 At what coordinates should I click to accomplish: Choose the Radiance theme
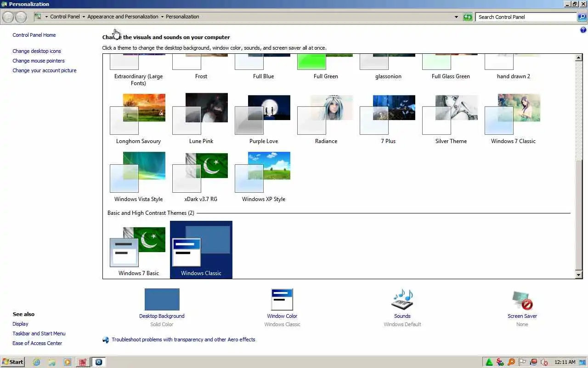326,120
